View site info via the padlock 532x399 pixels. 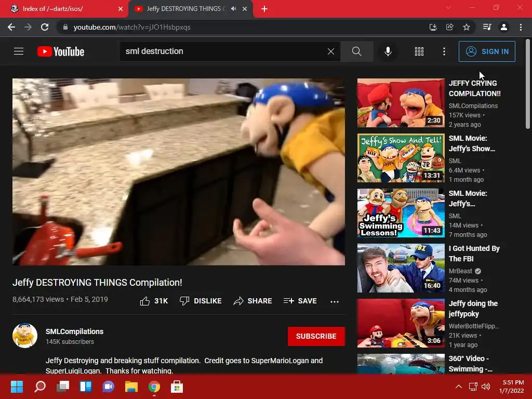click(x=65, y=27)
